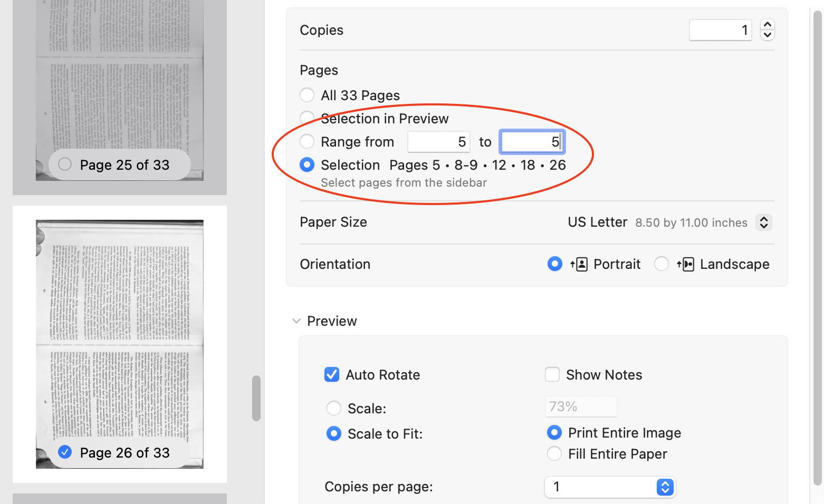Select the Range from radio button
The height and width of the screenshot is (504, 824).
click(307, 142)
